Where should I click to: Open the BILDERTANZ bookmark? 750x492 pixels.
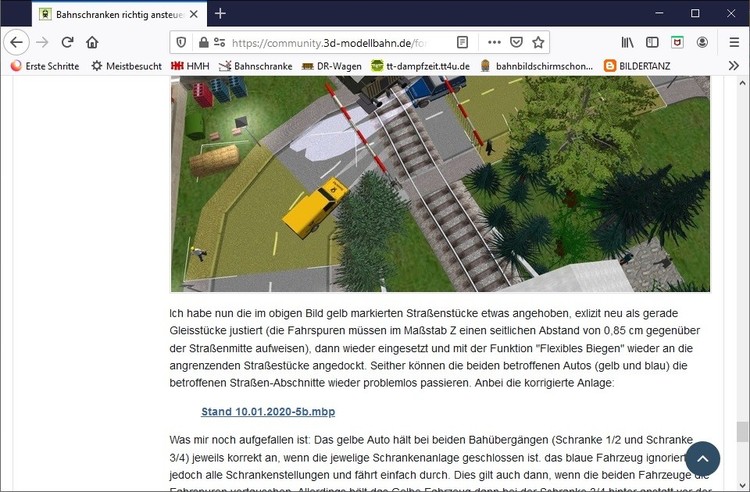(x=637, y=66)
